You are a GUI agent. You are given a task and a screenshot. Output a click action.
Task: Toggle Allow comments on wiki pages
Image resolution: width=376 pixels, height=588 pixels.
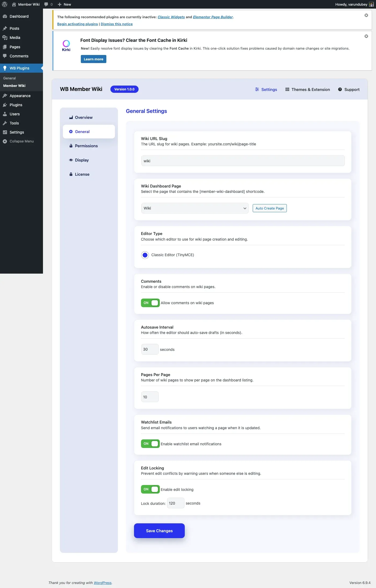click(150, 303)
